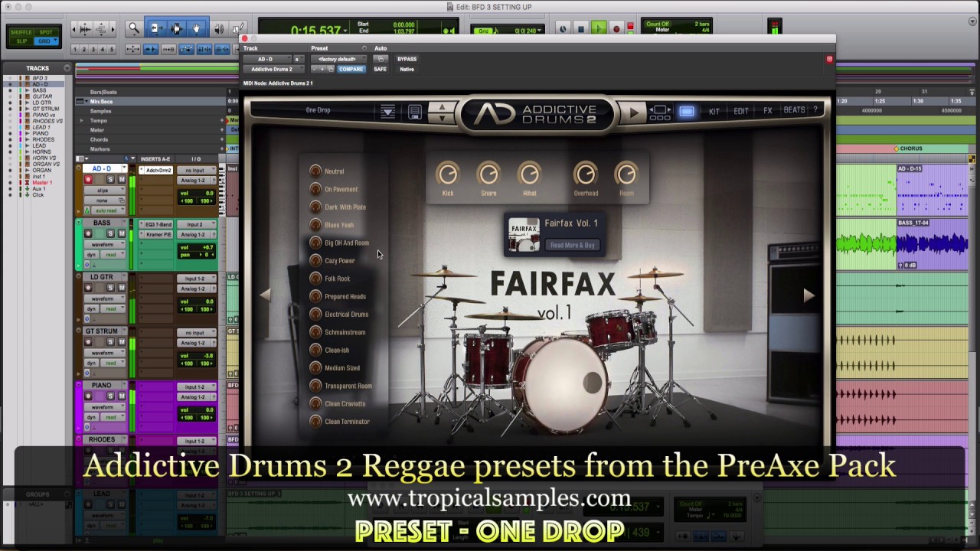Click the Snare level knob
This screenshot has height=551, width=980.
488,174
